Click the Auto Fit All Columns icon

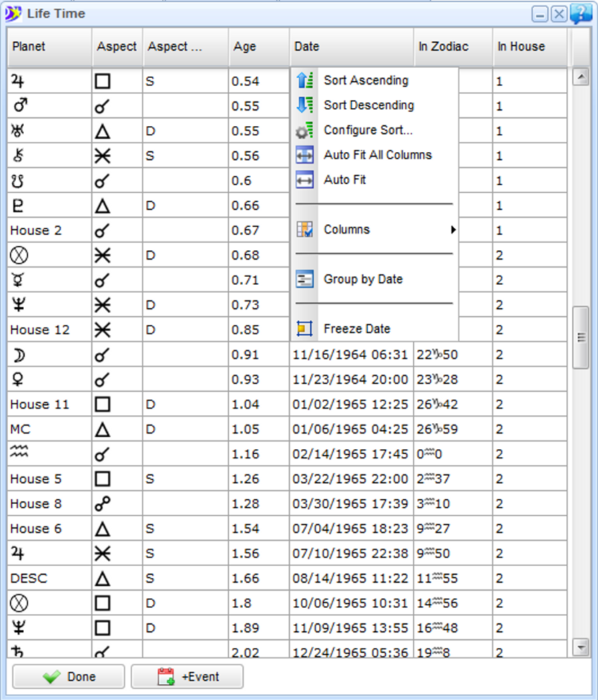pos(305,155)
